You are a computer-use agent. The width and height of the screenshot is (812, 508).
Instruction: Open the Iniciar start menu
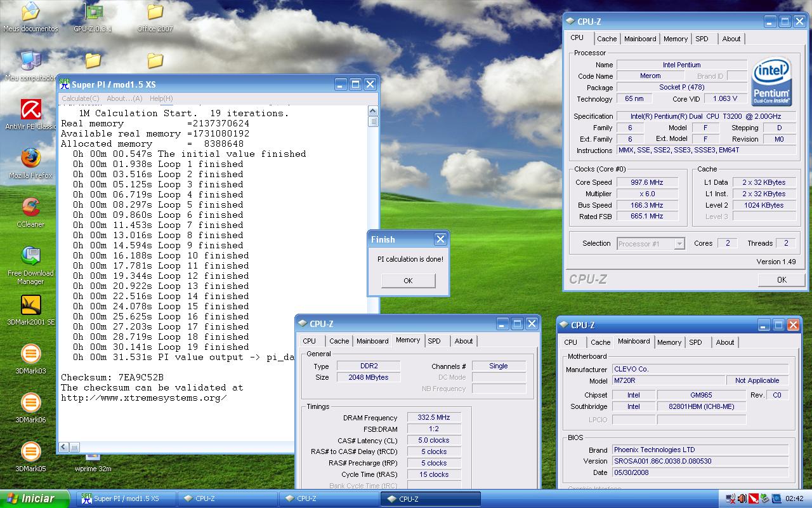click(x=34, y=498)
